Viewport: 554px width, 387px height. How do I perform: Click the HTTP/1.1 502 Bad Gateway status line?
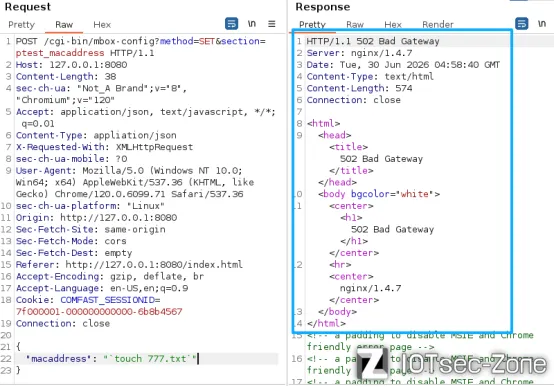[x=373, y=41]
